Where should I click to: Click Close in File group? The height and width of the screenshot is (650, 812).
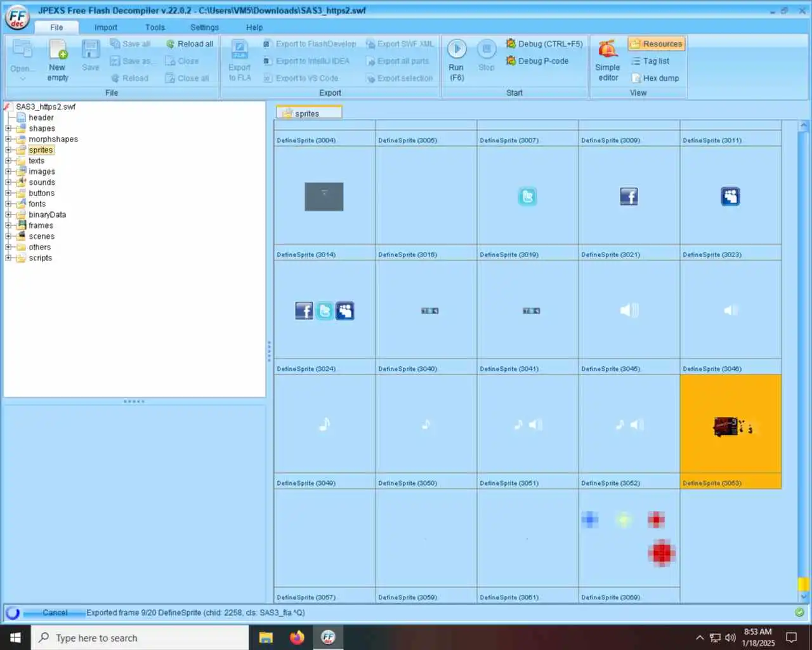pos(182,61)
